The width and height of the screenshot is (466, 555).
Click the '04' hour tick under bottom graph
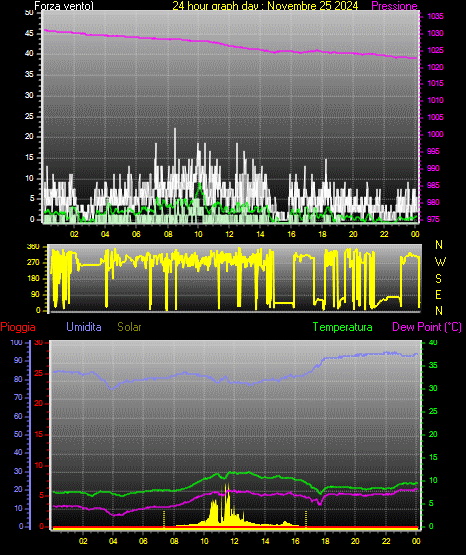point(113,541)
